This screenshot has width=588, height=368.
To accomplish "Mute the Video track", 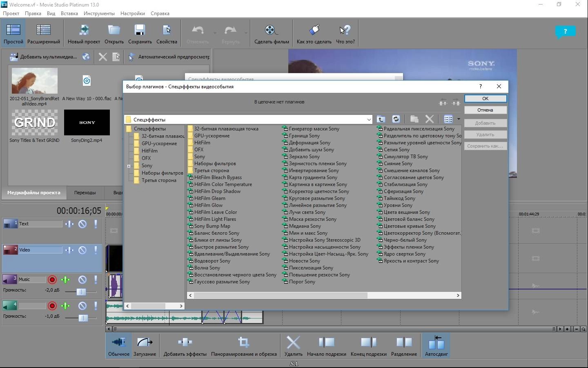I will pos(82,250).
